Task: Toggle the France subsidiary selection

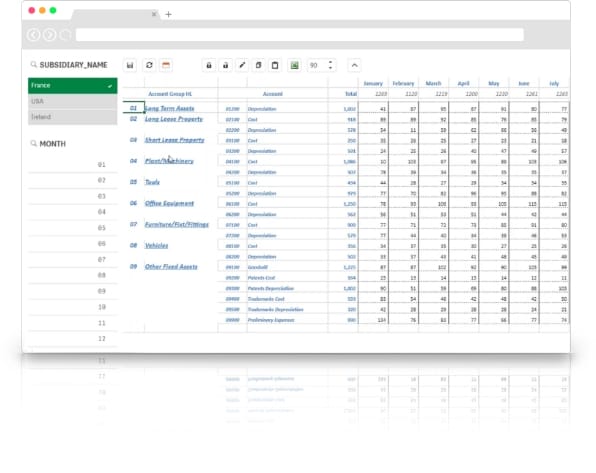Action: pyautogui.click(x=73, y=86)
